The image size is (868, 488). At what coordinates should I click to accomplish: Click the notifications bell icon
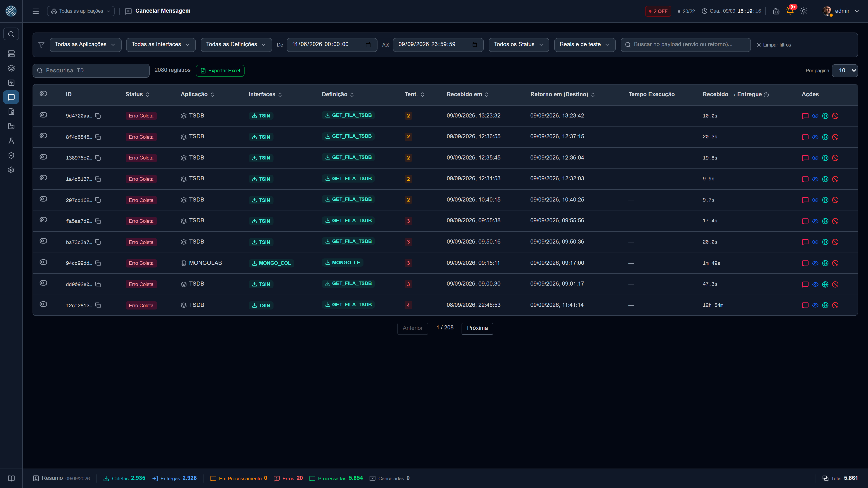[790, 11]
